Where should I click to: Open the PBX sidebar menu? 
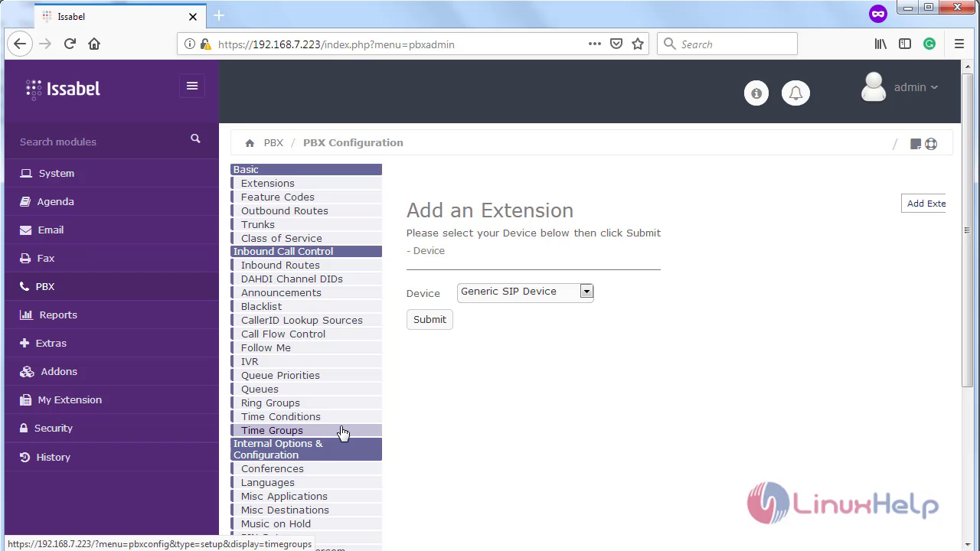click(112, 286)
